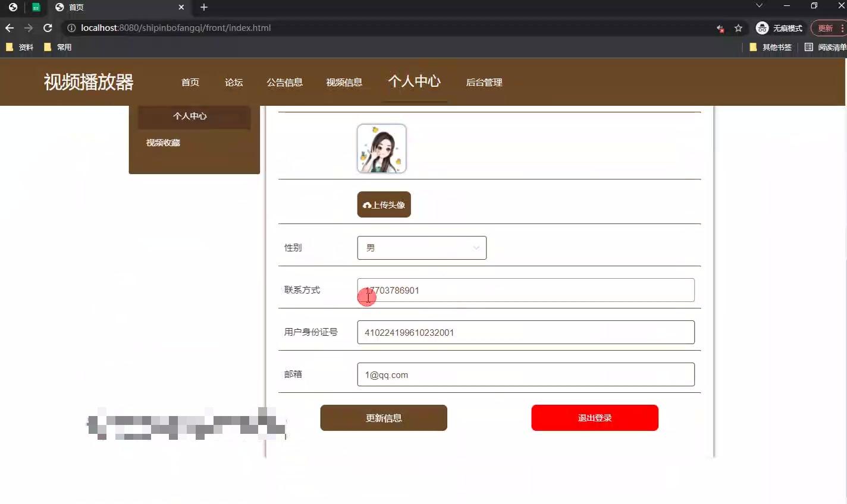Click the incognito 无痕模式 avatar icon
Screen dimensions: 847x504
762,28
